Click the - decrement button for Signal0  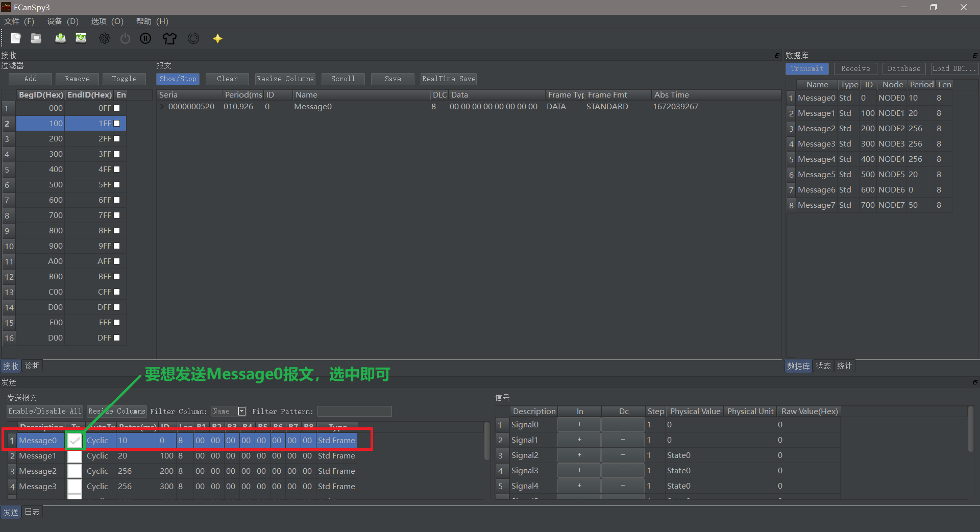tap(623, 424)
